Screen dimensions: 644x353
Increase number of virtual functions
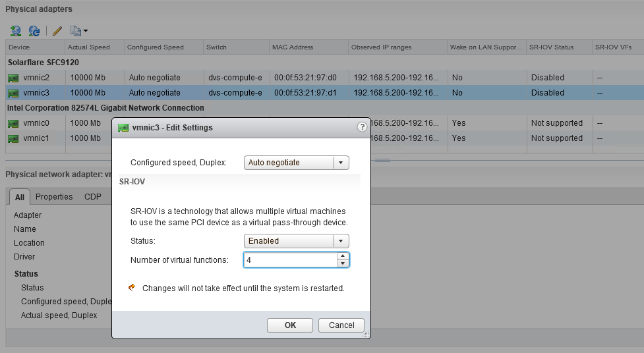343,256
